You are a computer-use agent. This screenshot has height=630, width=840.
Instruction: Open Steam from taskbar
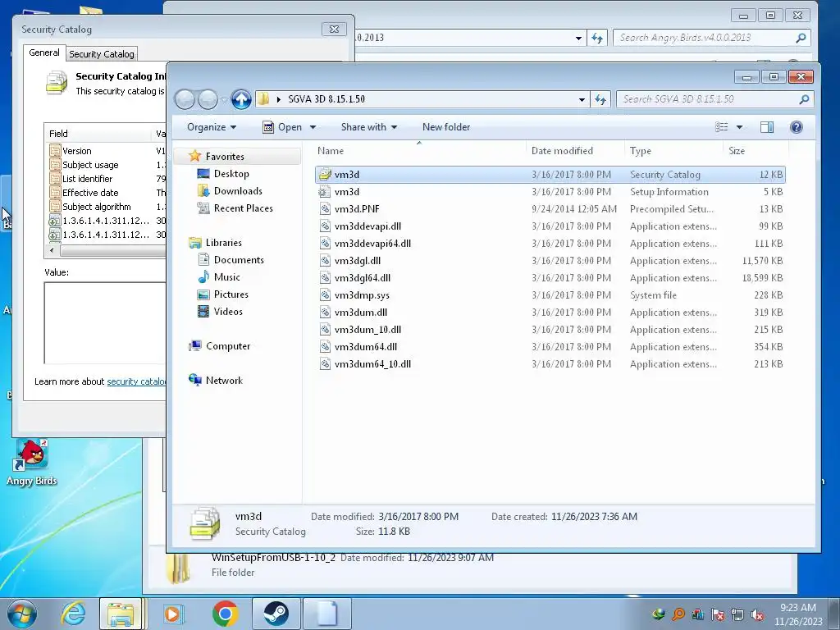276,614
